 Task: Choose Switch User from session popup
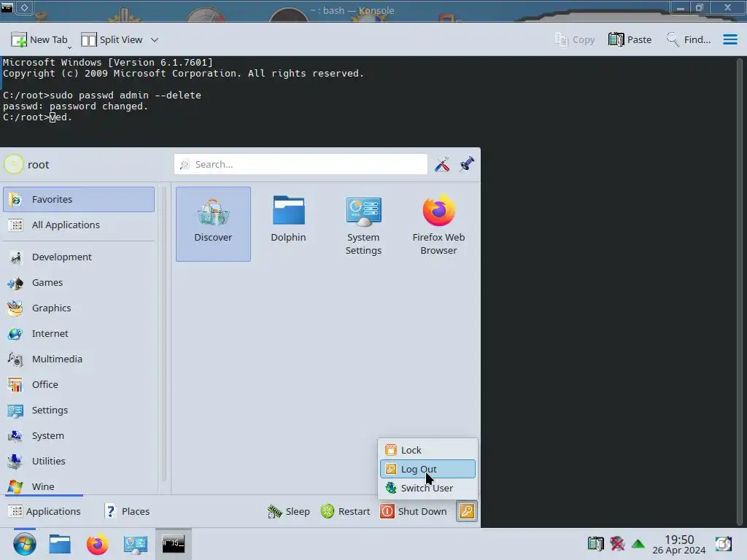427,488
